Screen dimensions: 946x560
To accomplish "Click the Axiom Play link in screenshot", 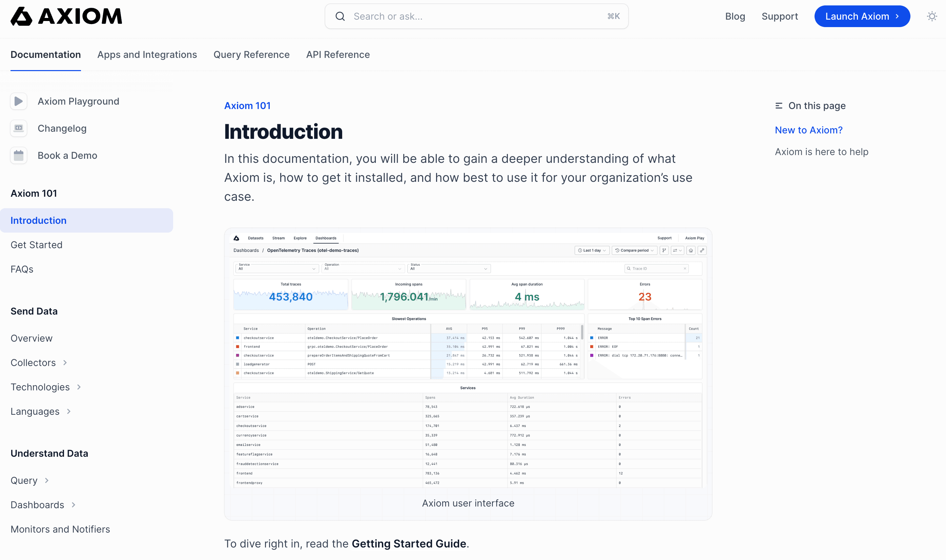I will click(x=695, y=238).
